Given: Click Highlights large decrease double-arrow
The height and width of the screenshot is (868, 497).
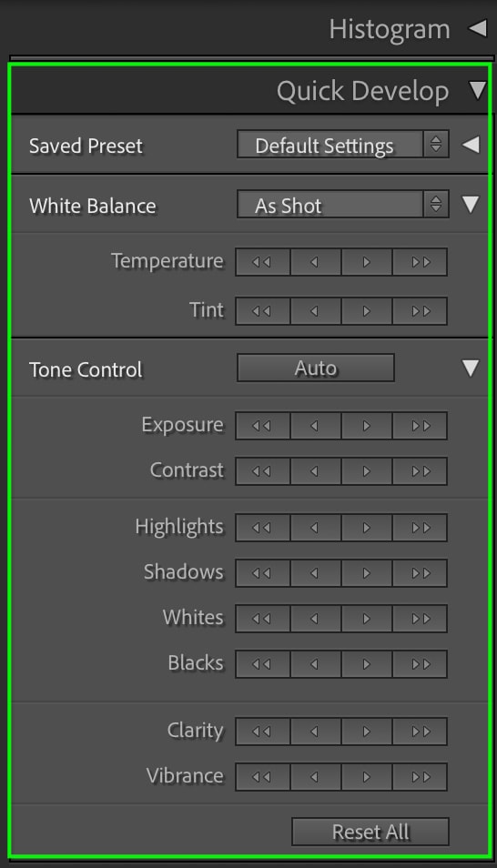Looking at the screenshot, I should 262,528.
